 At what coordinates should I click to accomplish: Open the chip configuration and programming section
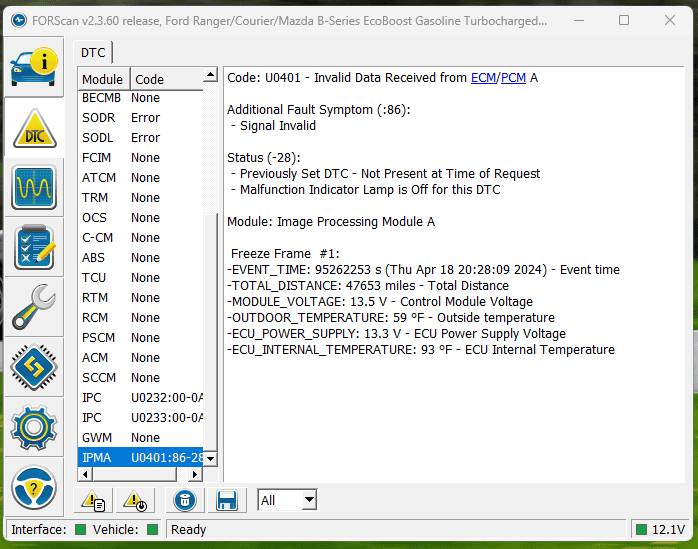[34, 367]
